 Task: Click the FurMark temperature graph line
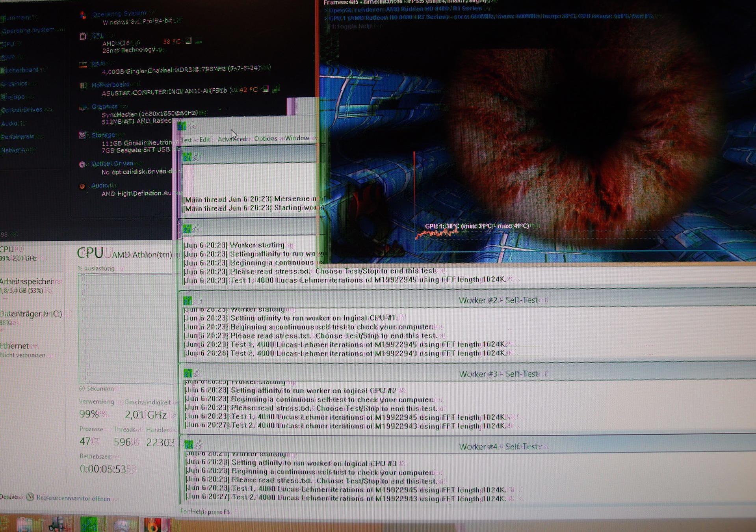pos(437,233)
